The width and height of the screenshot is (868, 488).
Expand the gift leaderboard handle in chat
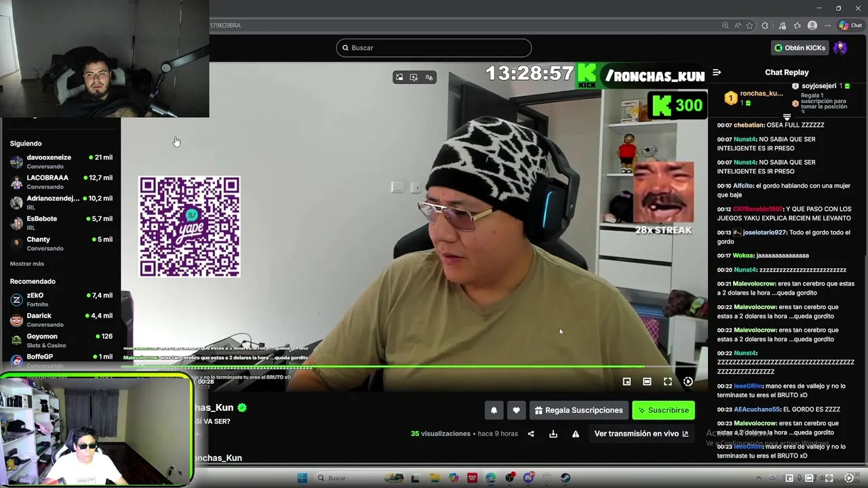[787, 117]
